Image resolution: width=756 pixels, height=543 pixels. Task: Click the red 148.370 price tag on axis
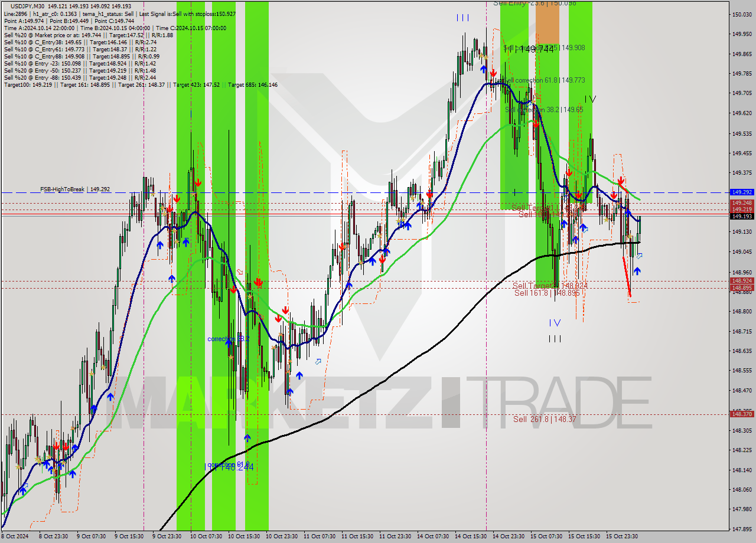click(742, 414)
